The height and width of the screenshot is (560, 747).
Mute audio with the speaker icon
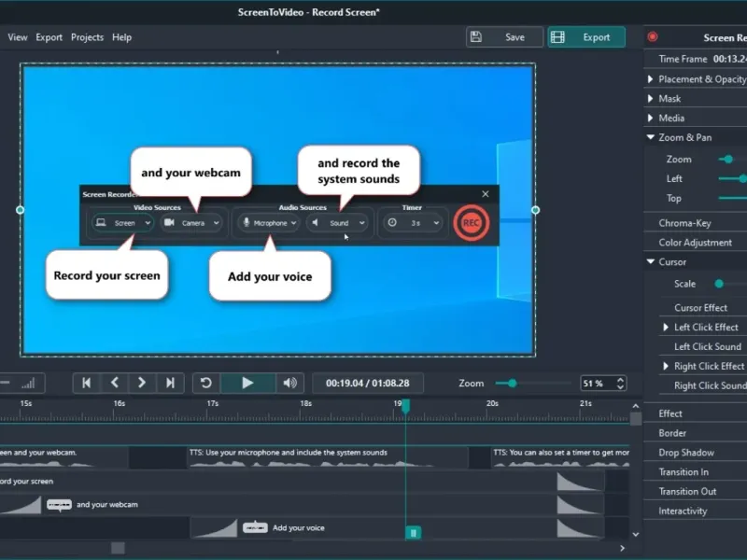[289, 384]
